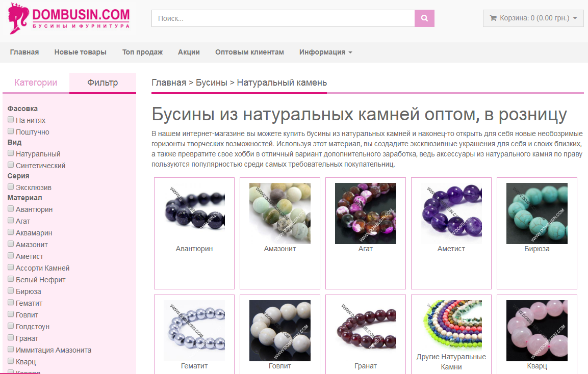The height and width of the screenshot is (374, 588).
Task: Open the Кварц pink beads image
Action: (x=536, y=331)
